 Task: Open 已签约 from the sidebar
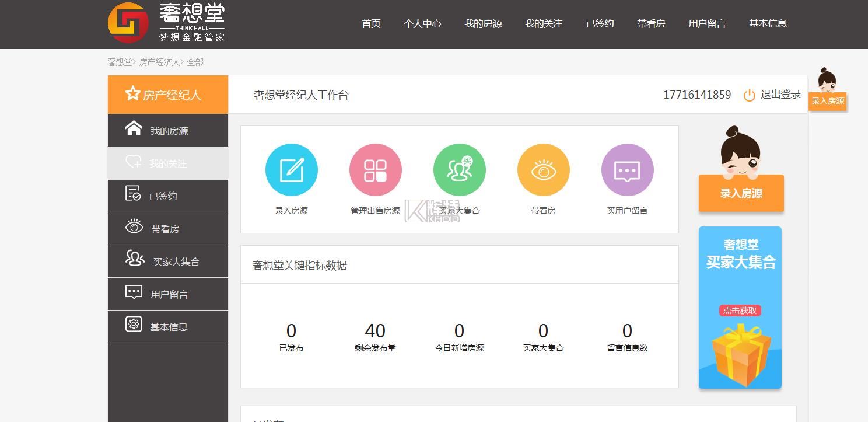[163, 196]
